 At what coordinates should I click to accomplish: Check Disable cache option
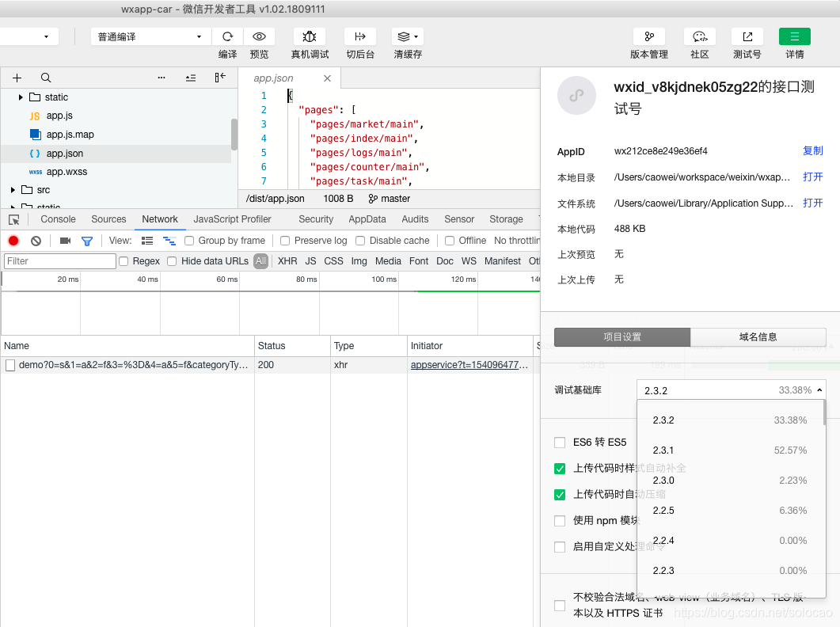point(360,241)
